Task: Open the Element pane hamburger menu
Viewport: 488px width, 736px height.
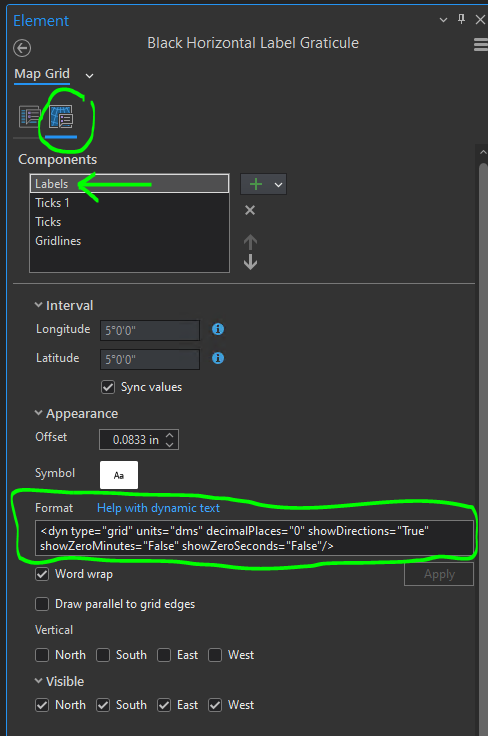Action: click(480, 45)
